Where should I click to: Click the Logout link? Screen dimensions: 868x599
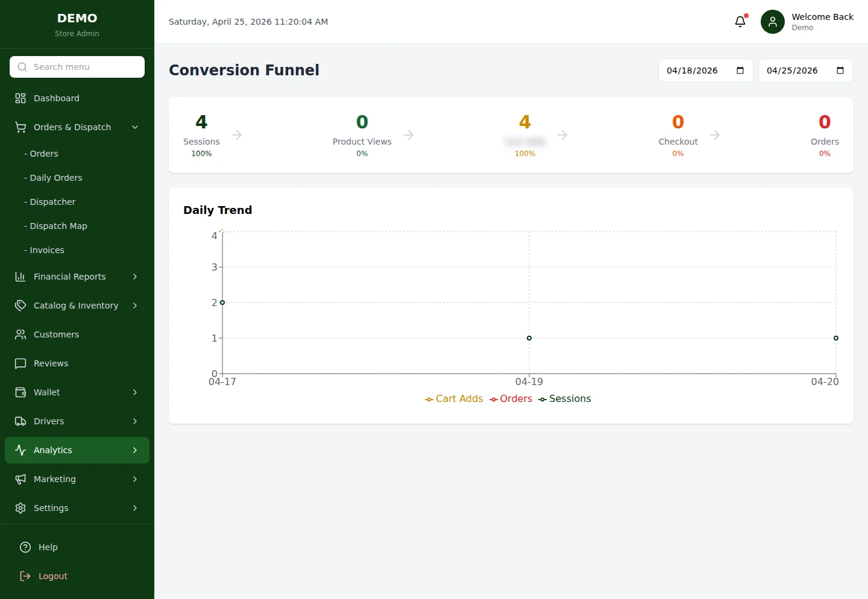(52, 575)
